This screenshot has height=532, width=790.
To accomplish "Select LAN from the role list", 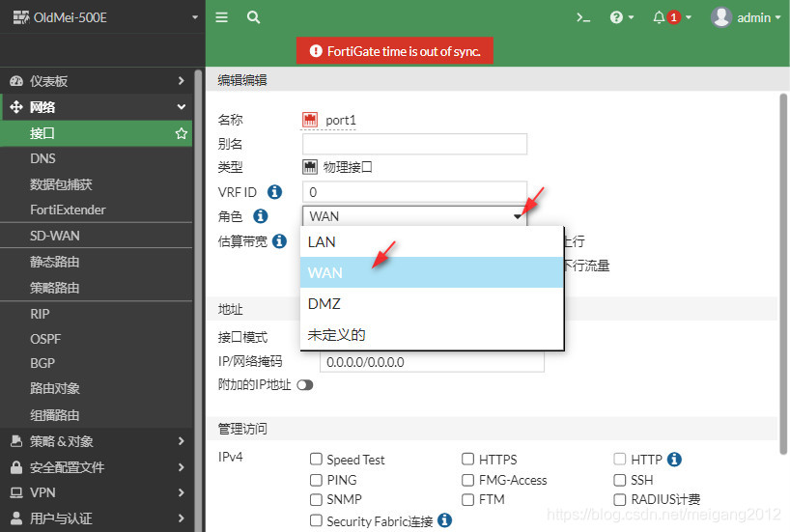I will (x=432, y=241).
